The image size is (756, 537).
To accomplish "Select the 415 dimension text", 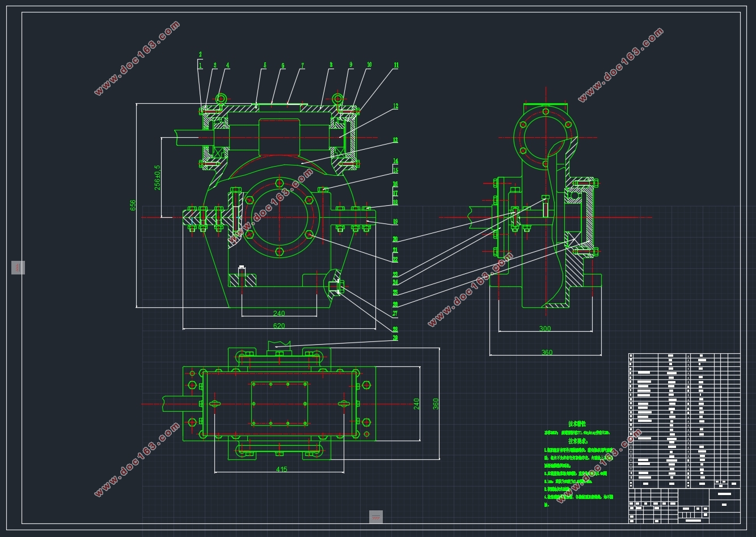I will coord(281,469).
